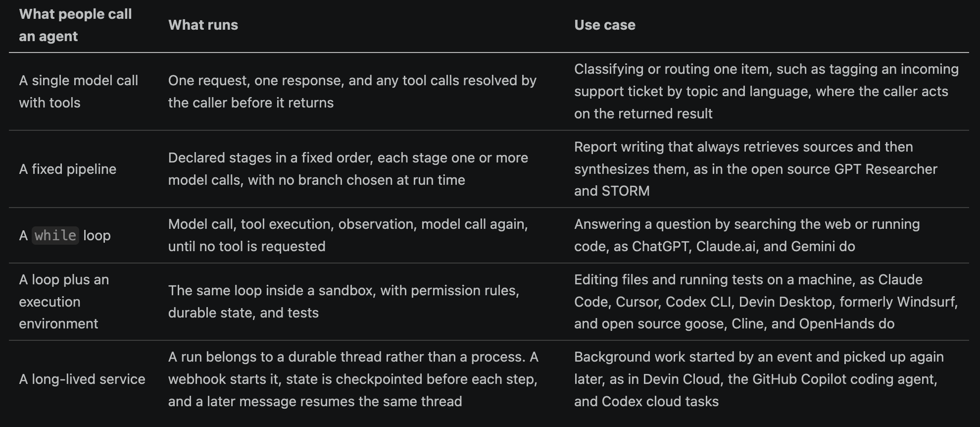Select 'A loop plus an execution environment' cell
The height and width of the screenshot is (427, 980).
coord(64,302)
